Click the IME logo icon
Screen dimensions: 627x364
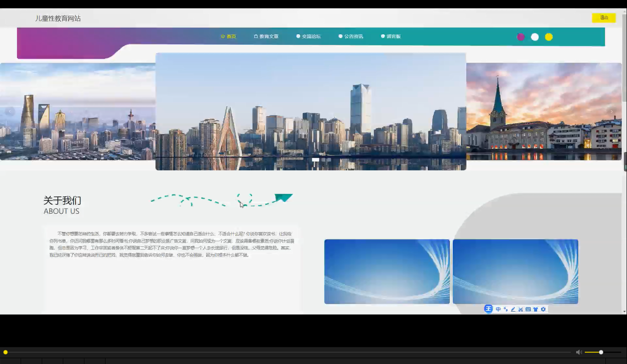pos(488,309)
